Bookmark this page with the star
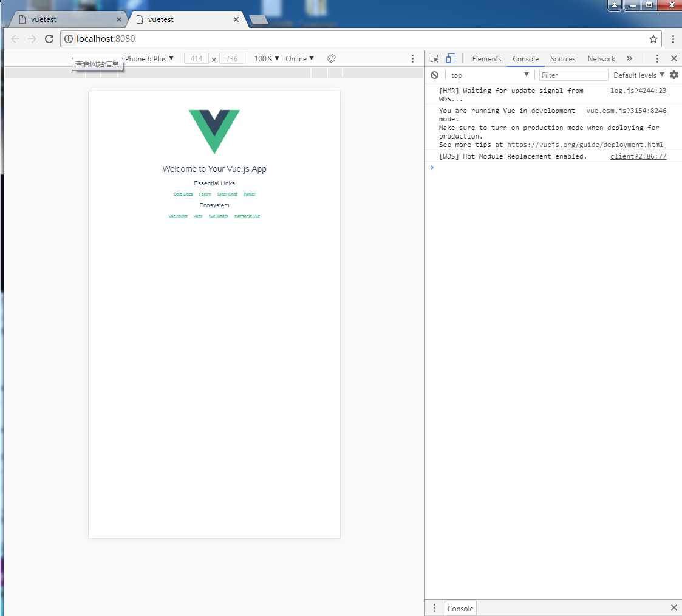682x616 pixels. pyautogui.click(x=653, y=39)
